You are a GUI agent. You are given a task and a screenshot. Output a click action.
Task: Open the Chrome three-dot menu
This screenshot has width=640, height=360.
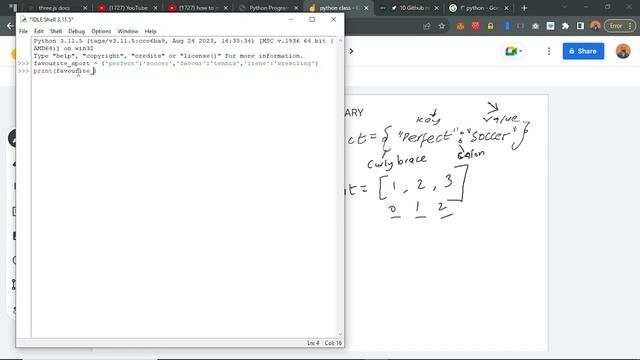630,26
